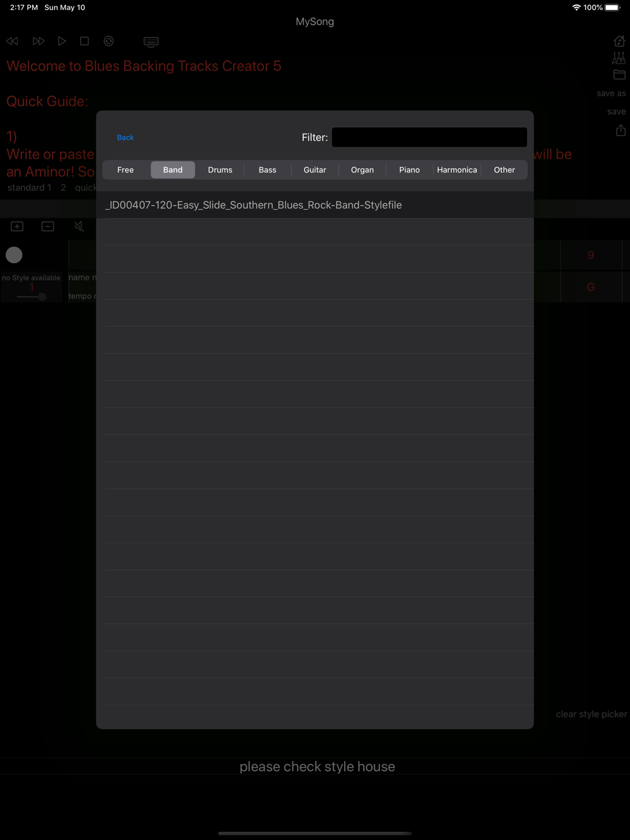The height and width of the screenshot is (840, 630).
Task: Open the folder icon on the right
Action: click(619, 75)
